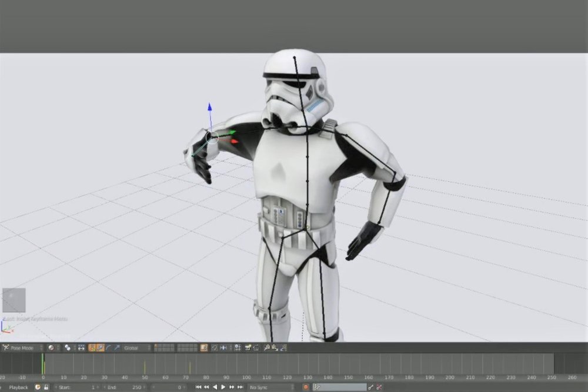This screenshot has width=588, height=392.
Task: Toggle proportional editing mode
Action: [81, 347]
